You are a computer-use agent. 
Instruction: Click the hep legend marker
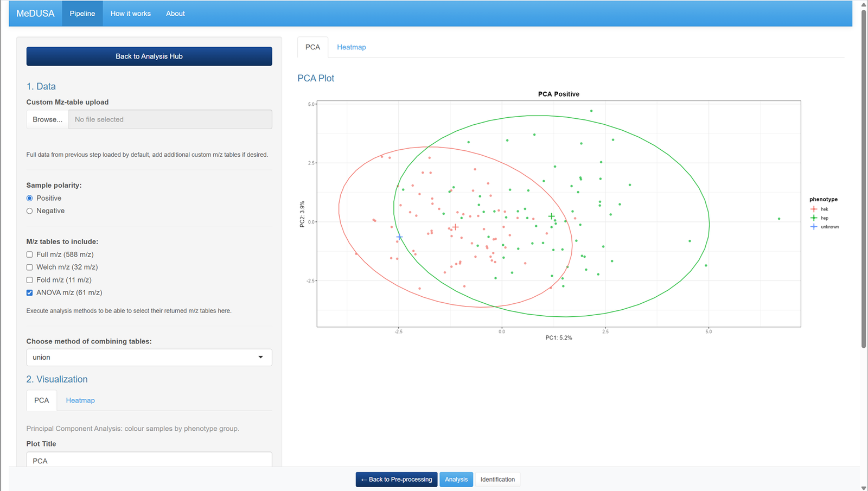[814, 218]
